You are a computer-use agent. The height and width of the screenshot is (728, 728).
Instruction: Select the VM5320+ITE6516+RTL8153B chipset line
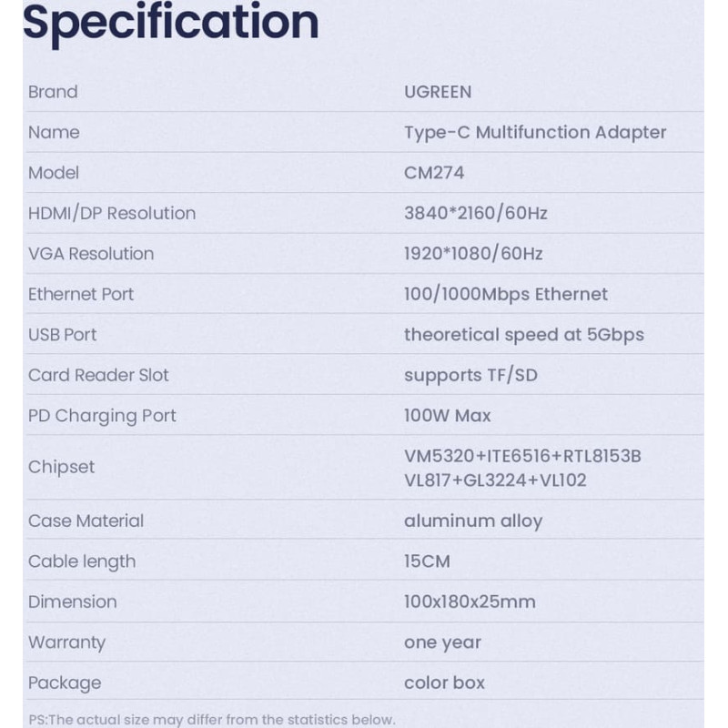(x=522, y=456)
